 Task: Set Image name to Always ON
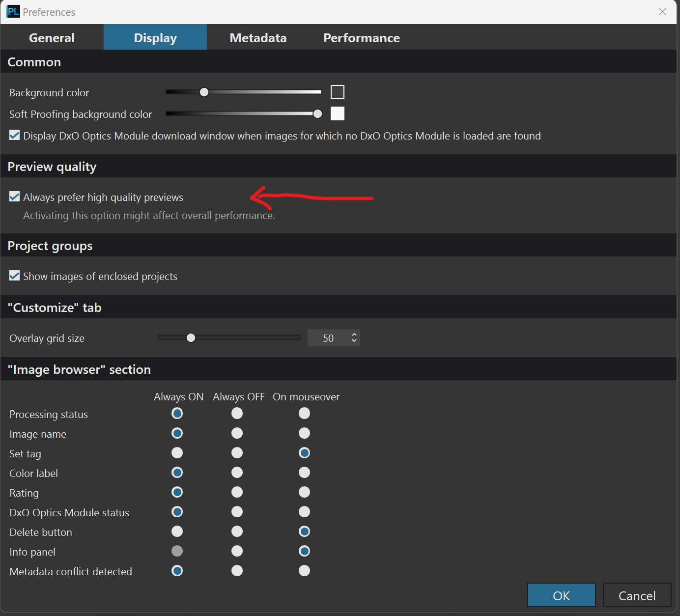[x=177, y=433]
